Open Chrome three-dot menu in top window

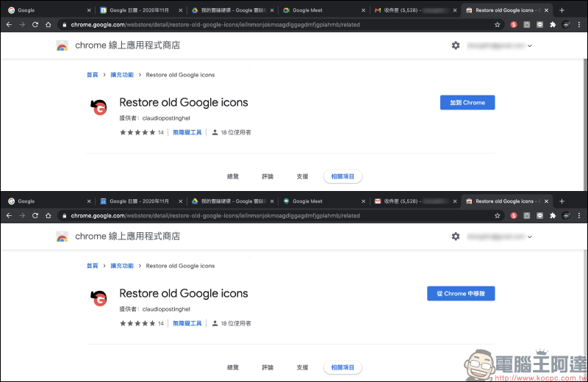579,25
